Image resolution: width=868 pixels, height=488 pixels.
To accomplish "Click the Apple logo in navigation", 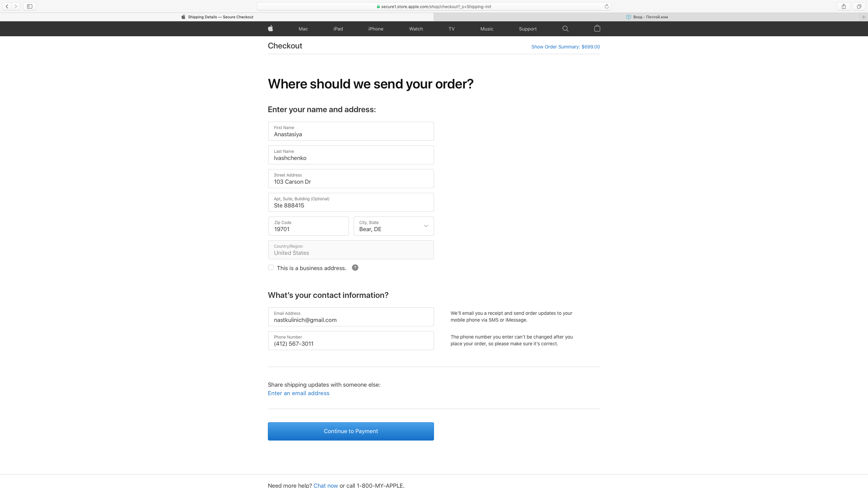I will pyautogui.click(x=271, y=28).
